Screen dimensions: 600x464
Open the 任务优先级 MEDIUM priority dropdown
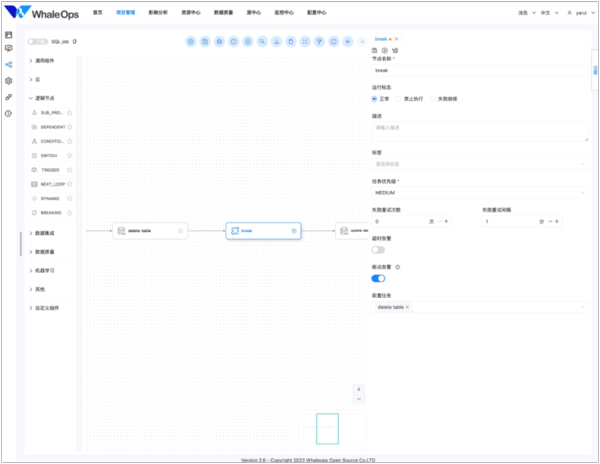479,191
